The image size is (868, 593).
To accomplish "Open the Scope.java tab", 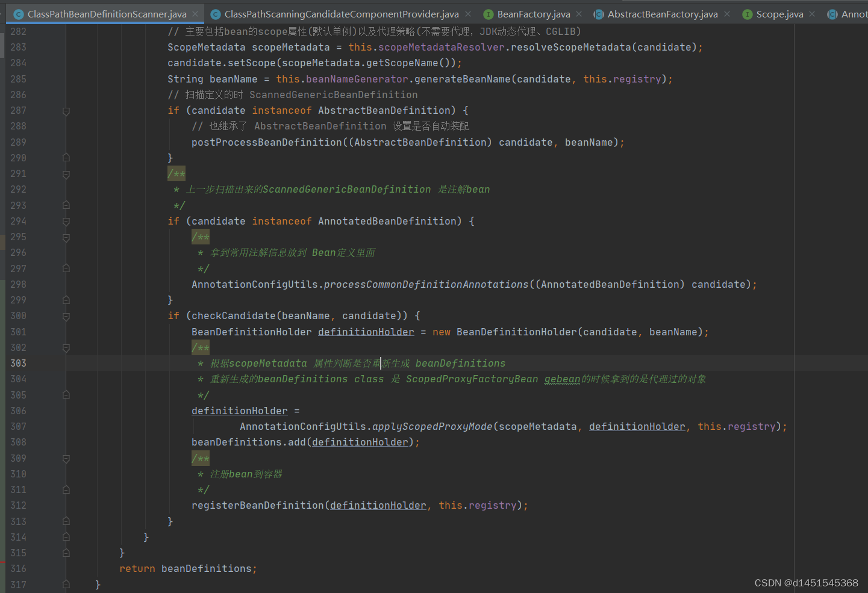I will (779, 14).
